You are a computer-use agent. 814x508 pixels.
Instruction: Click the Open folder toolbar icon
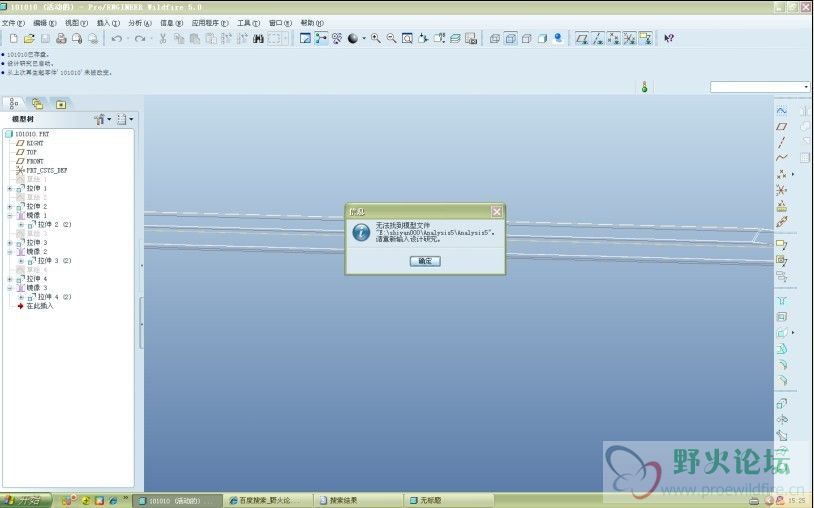[29, 38]
